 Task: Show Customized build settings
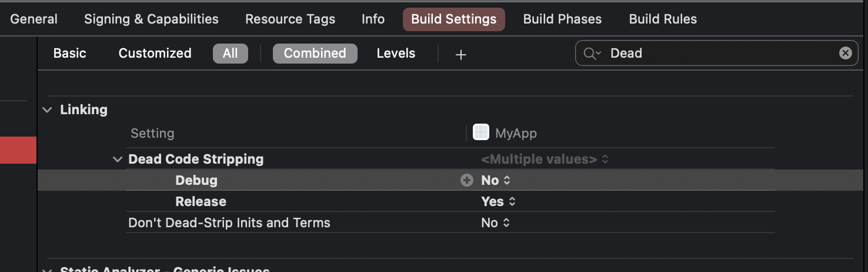[x=155, y=53]
